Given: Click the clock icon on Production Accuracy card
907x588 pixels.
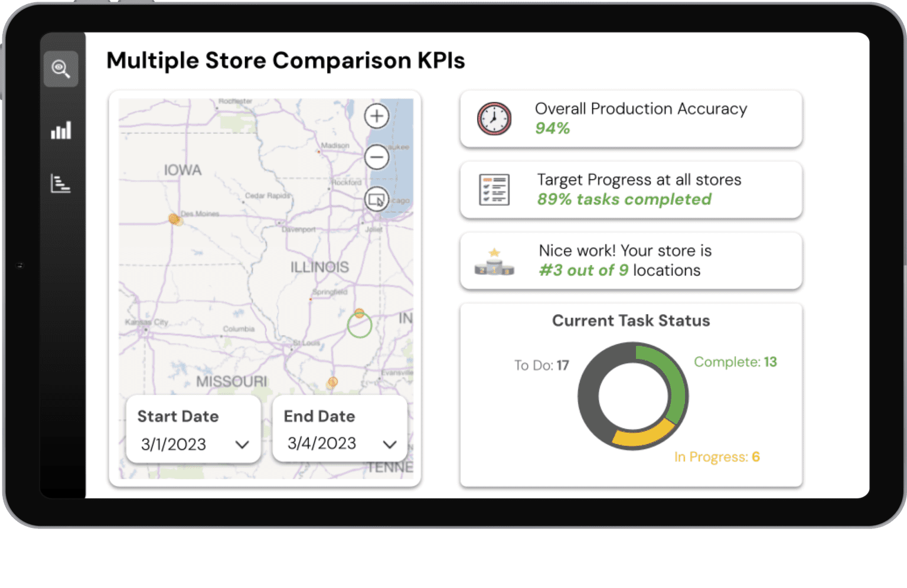Looking at the screenshot, I should pos(494,118).
